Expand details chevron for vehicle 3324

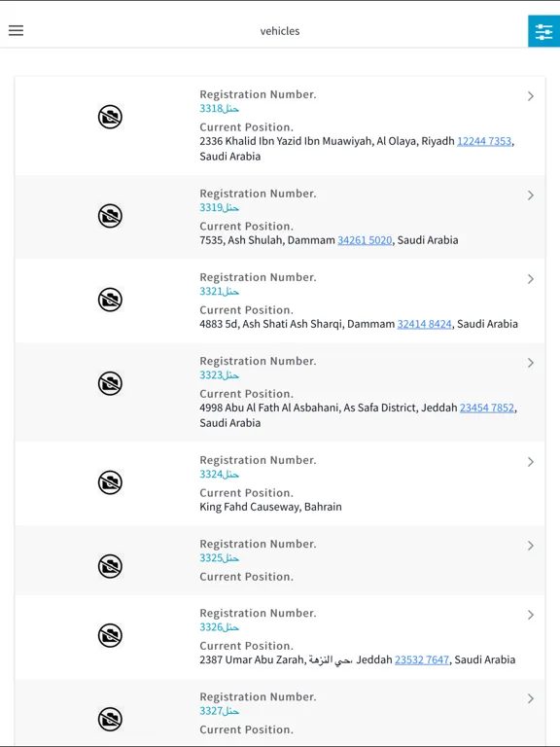[x=531, y=462]
